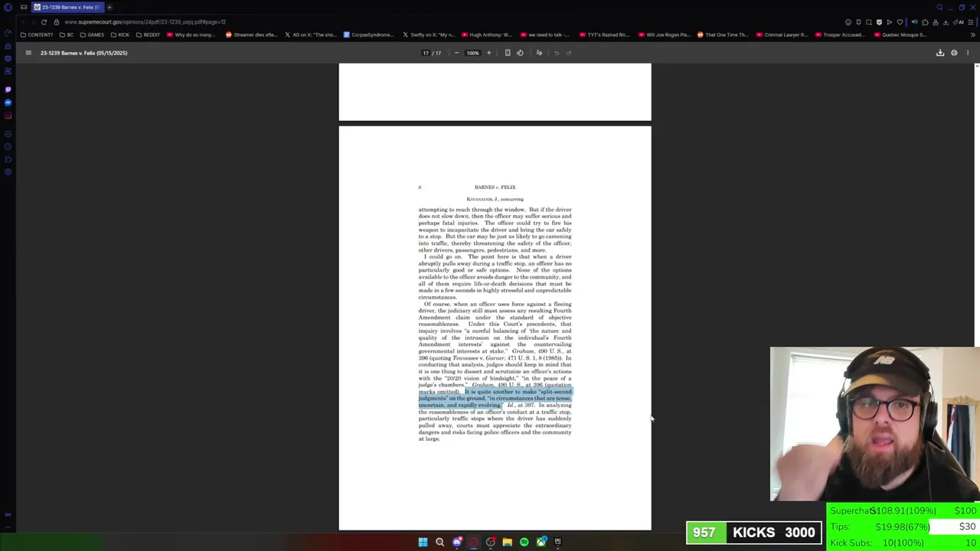Click the PDF page number field
Image resolution: width=980 pixels, height=551 pixels.
coord(426,53)
